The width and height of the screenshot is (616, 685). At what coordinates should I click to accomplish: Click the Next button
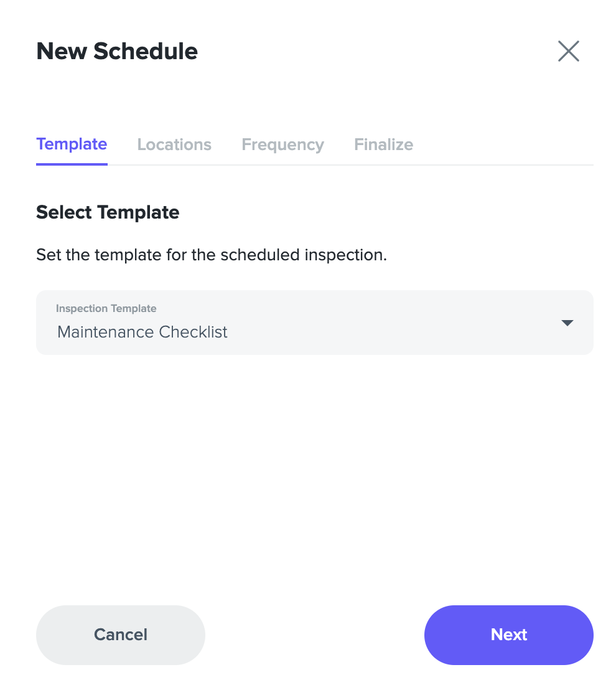(508, 635)
